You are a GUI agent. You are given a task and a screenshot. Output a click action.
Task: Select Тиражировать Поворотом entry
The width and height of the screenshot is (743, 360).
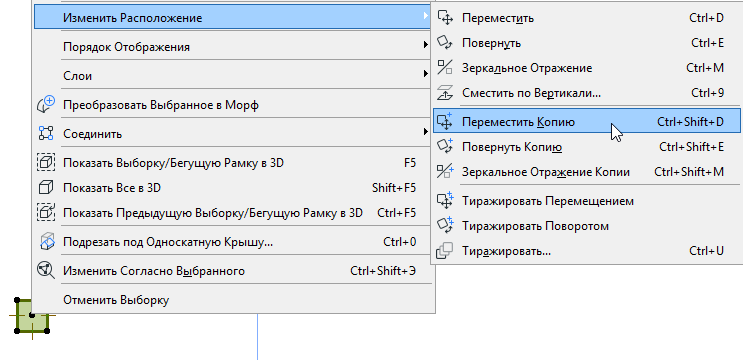coord(586,226)
